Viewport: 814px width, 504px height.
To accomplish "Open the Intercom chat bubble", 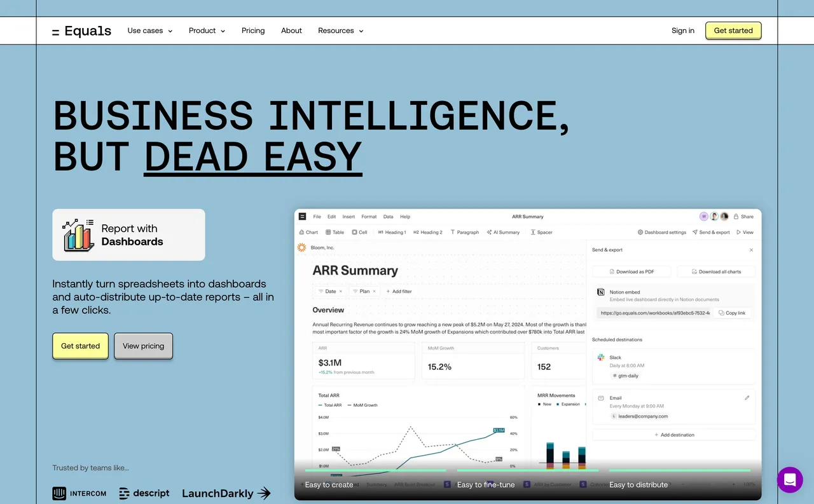I will coord(790,480).
